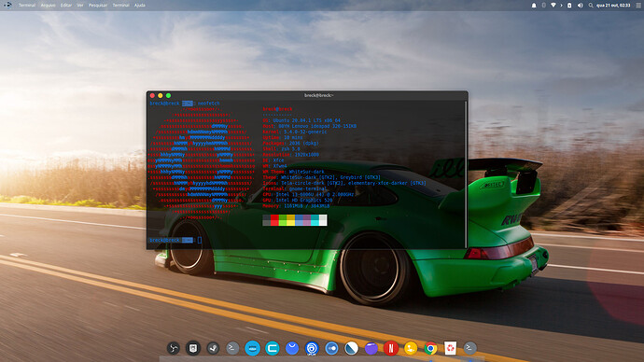Open the Arquivo menu
The width and height of the screenshot is (644, 362).
(x=48, y=6)
